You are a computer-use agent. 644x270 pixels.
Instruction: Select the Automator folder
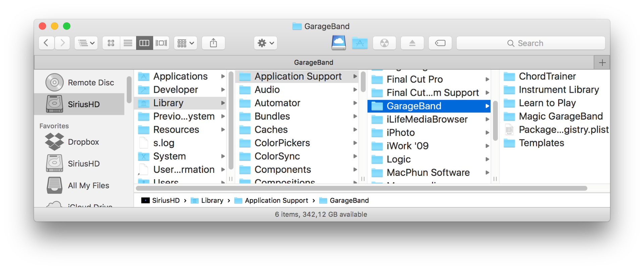297,103
